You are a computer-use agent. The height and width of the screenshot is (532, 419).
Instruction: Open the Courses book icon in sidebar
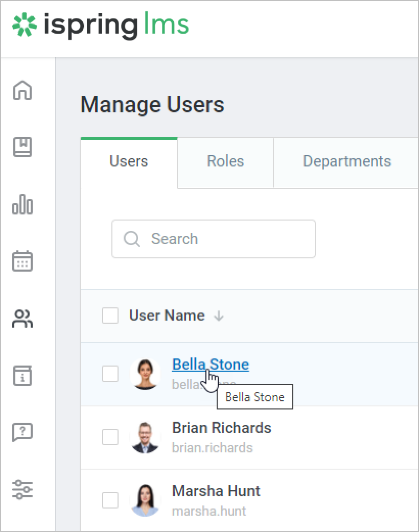pyautogui.click(x=22, y=148)
